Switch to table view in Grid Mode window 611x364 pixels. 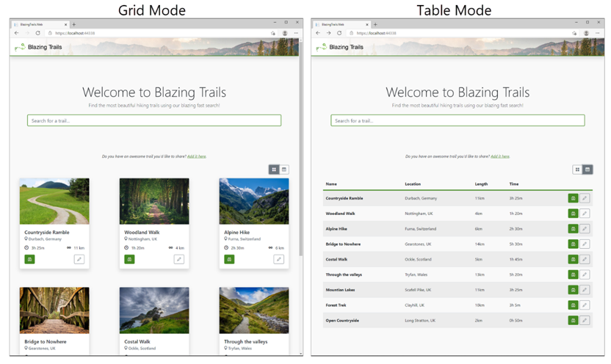[x=284, y=170]
